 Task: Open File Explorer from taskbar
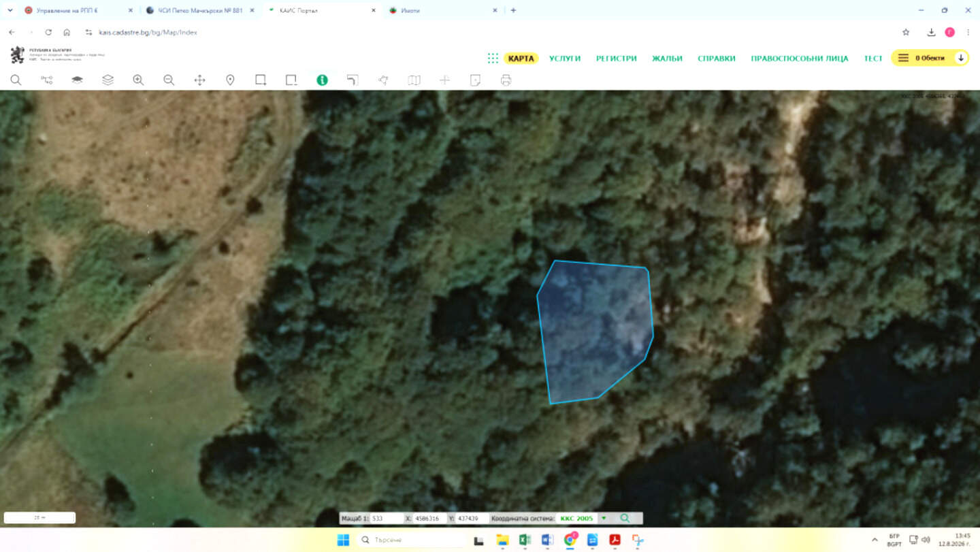coord(502,540)
